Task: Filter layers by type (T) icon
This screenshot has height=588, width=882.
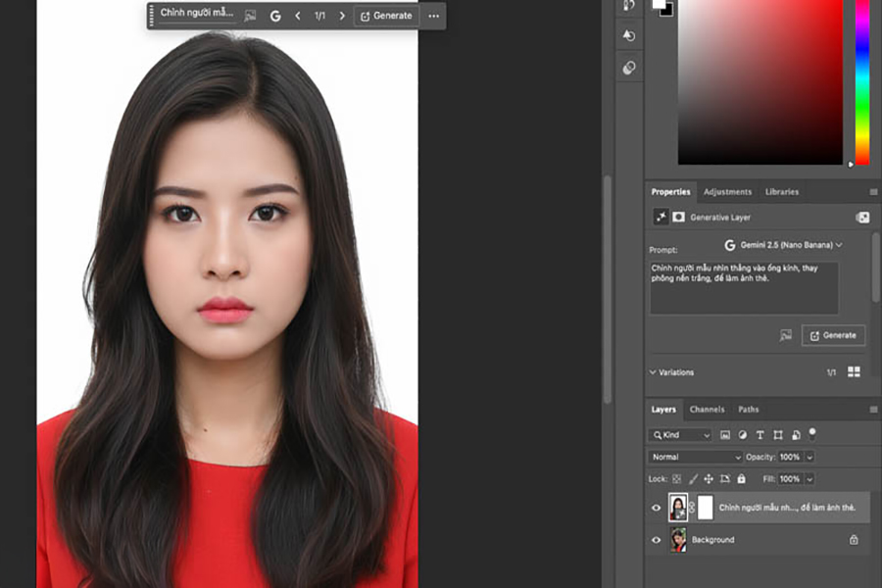Action: click(x=760, y=434)
